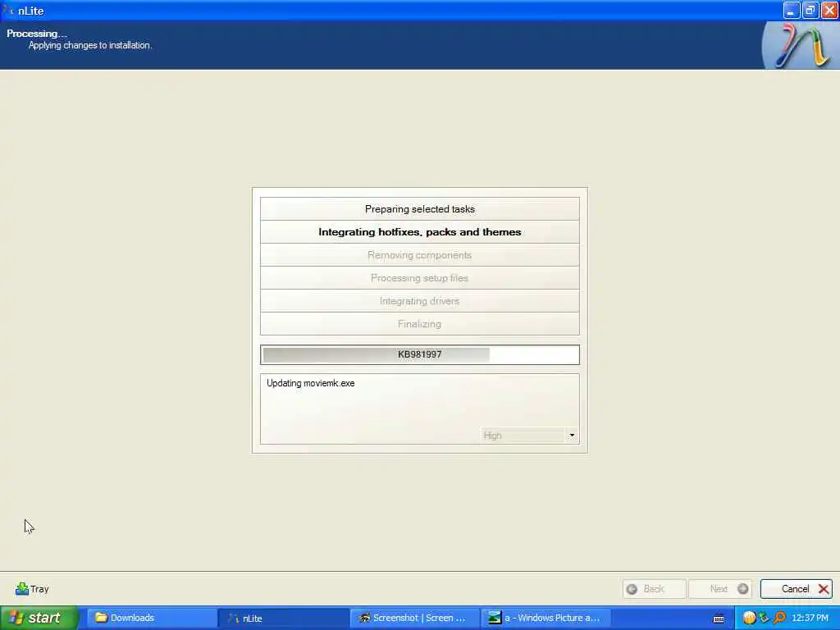Click the Updating moviemk.exe status text
The image size is (840, 630).
coord(311,383)
